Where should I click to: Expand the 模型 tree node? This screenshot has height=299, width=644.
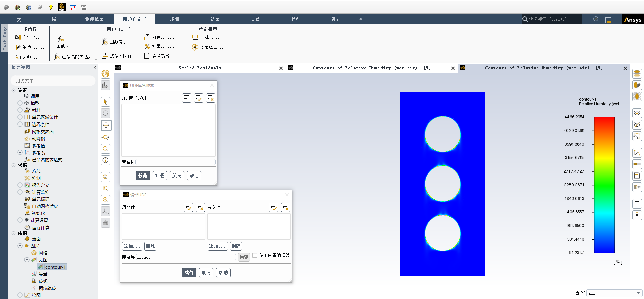pyautogui.click(x=20, y=103)
